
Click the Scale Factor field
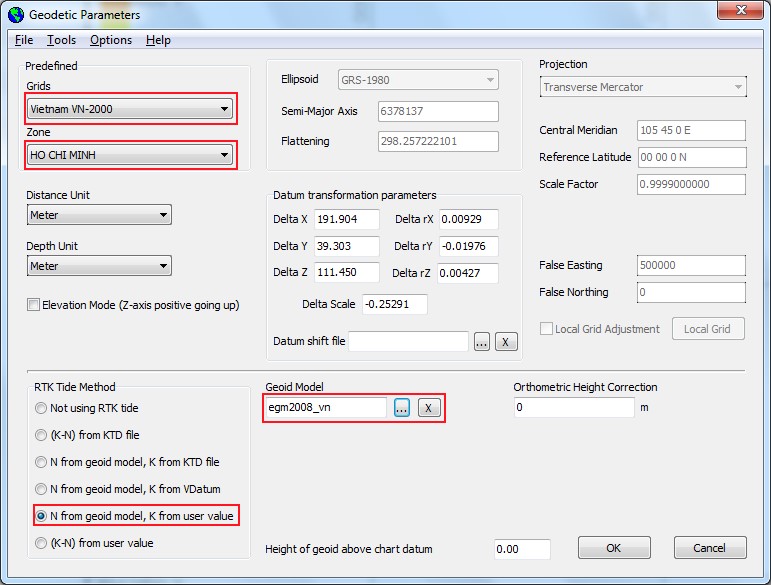[x=691, y=184]
